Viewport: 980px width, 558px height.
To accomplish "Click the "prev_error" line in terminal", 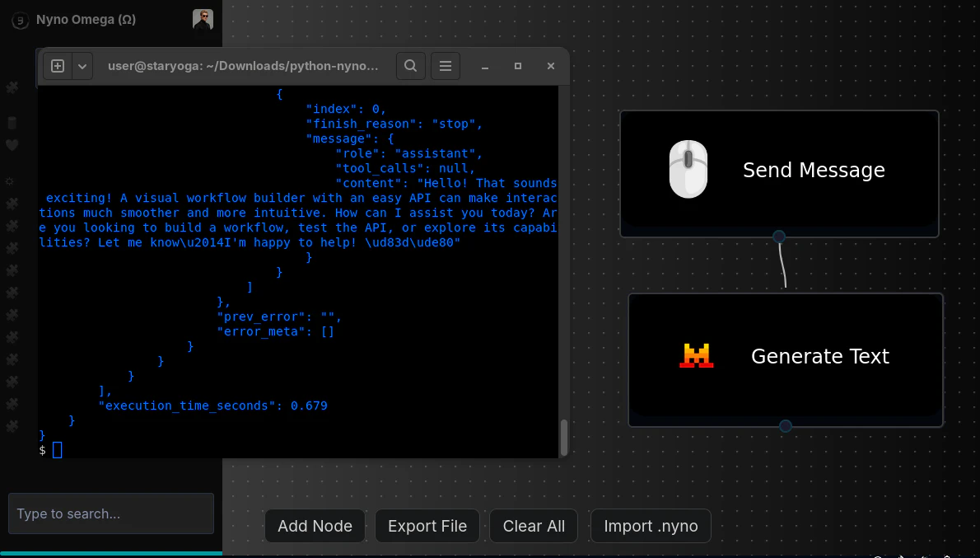I will [x=279, y=317].
